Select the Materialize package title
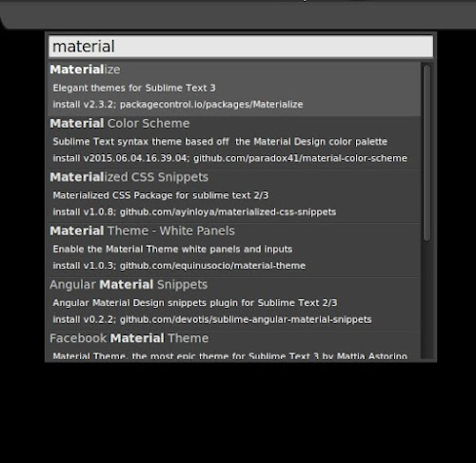The width and height of the screenshot is (476, 463). tap(85, 70)
